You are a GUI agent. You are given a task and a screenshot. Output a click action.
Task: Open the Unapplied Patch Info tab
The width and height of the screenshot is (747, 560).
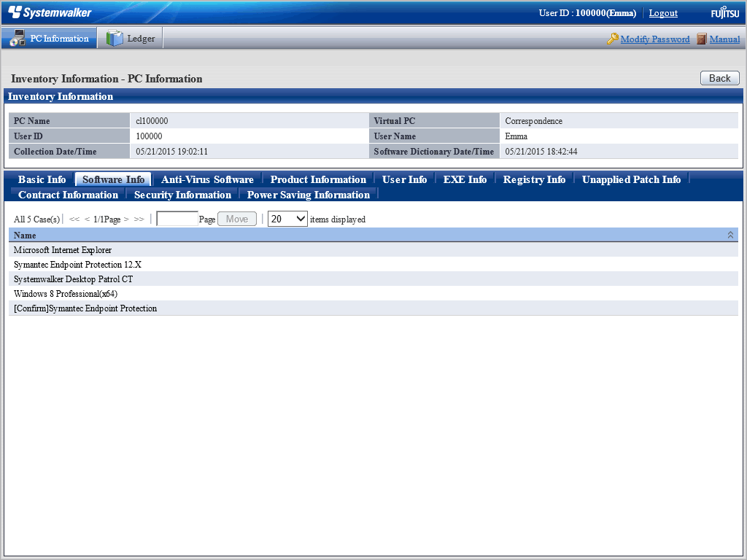631,179
